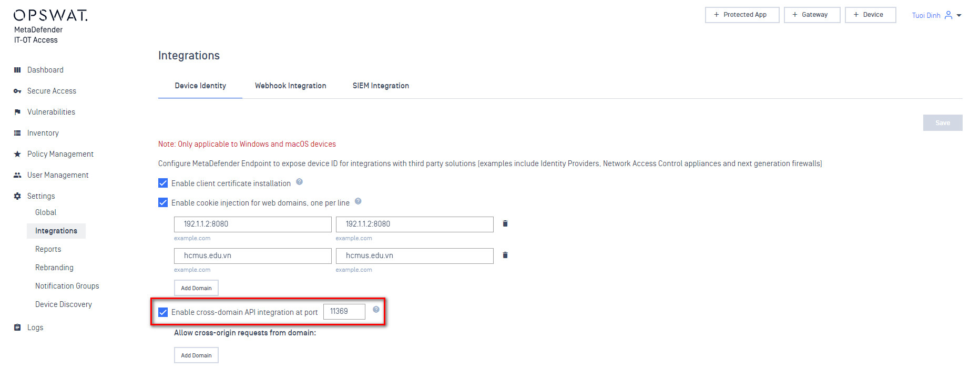The height and width of the screenshot is (379, 980).
Task: Click the first hcmus.edu.vn domain field
Action: [253, 255]
